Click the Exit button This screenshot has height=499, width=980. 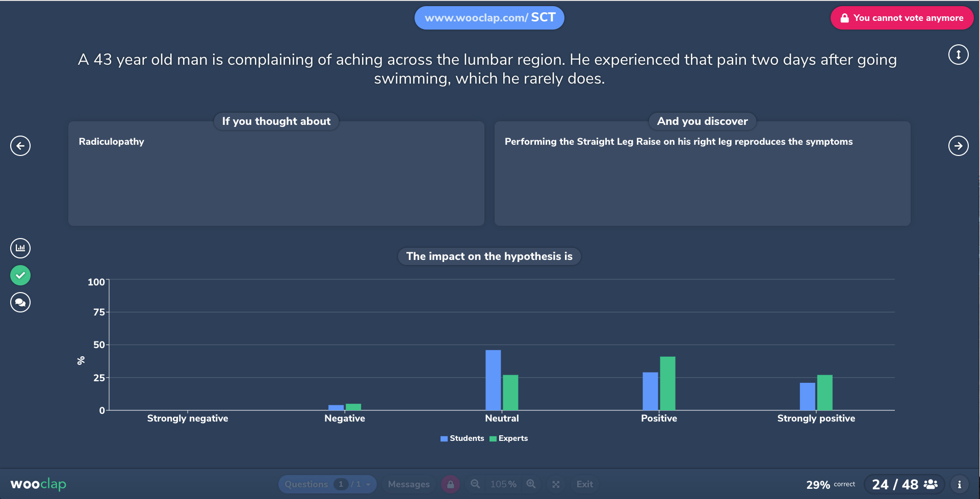(584, 484)
